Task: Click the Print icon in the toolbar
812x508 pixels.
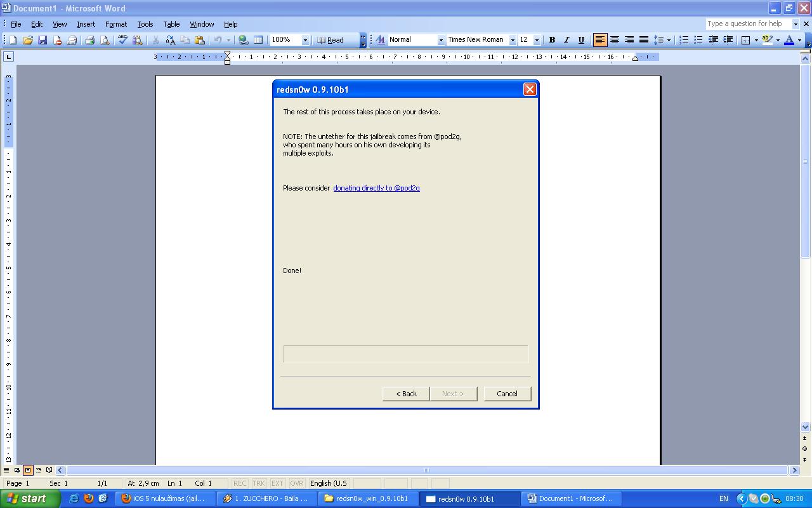Action: (x=89, y=40)
